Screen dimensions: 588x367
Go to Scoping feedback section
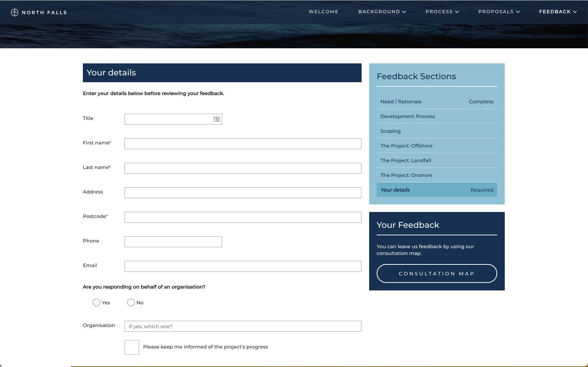pos(437,131)
